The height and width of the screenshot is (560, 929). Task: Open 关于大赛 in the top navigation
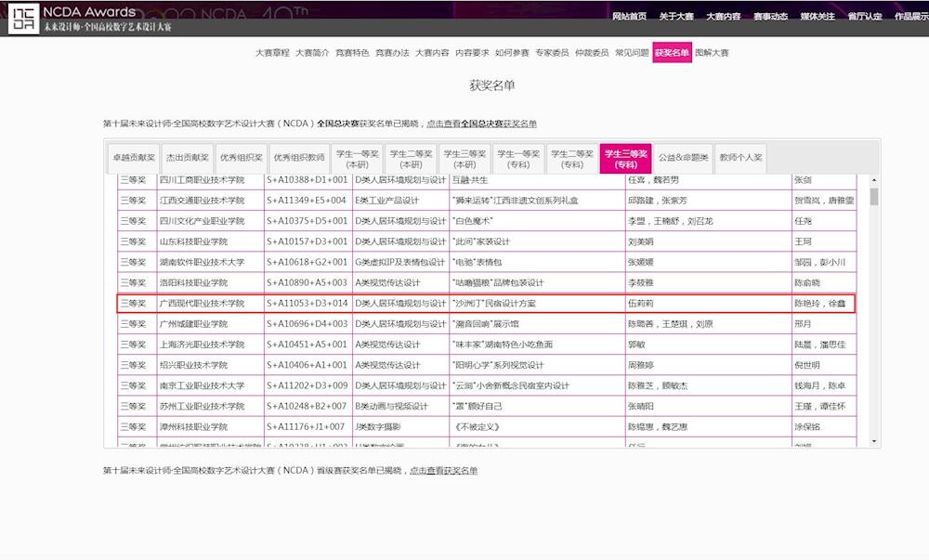point(676,17)
